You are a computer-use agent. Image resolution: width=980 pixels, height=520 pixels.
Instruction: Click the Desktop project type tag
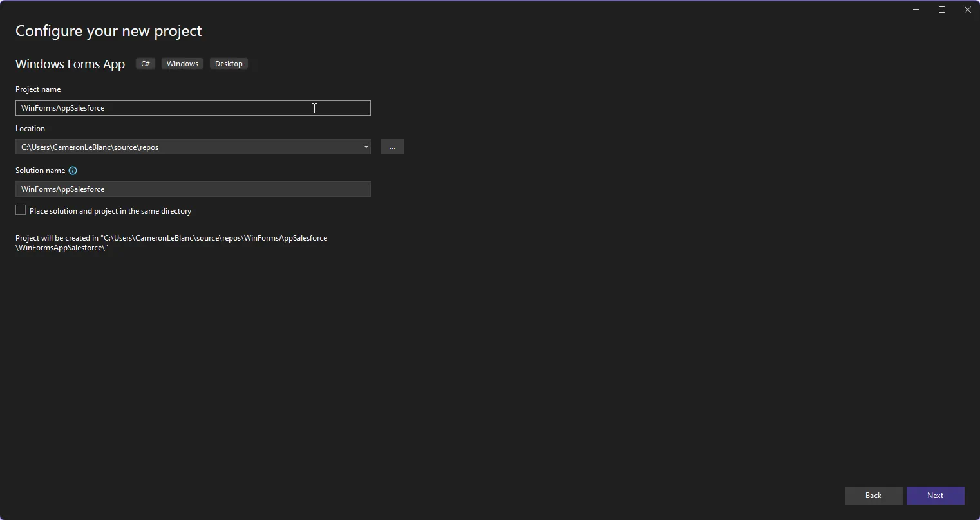click(x=229, y=64)
